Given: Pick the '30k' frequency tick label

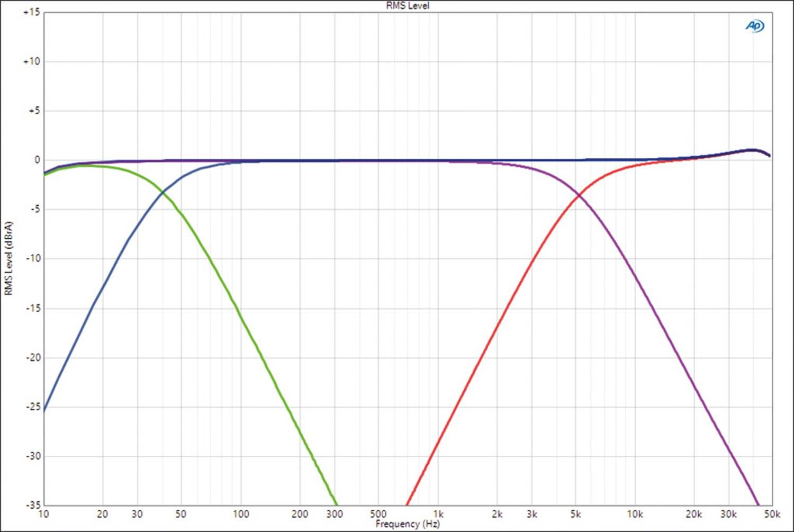Looking at the screenshot, I should click(729, 514).
